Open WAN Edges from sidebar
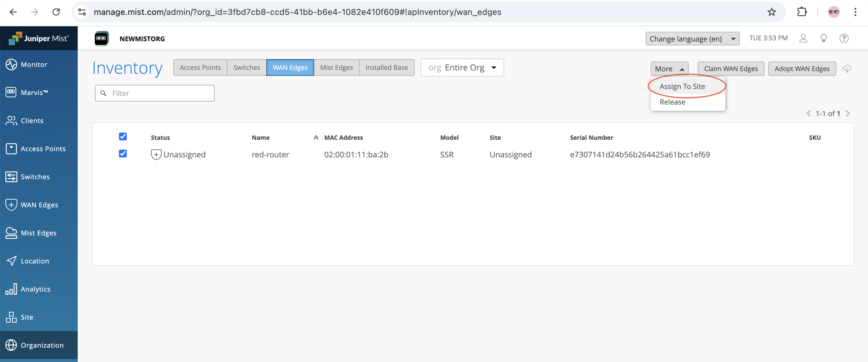Screen dimensions: 868x362 39,205
